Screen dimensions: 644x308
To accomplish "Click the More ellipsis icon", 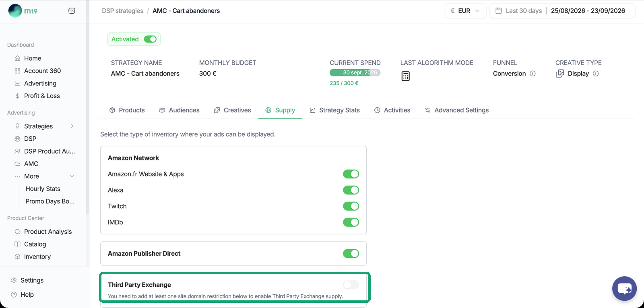I will click(17, 176).
